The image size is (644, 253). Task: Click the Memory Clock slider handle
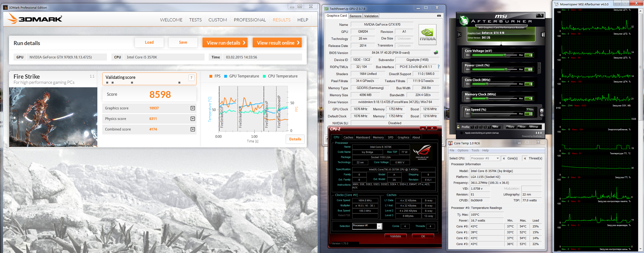coord(487,98)
